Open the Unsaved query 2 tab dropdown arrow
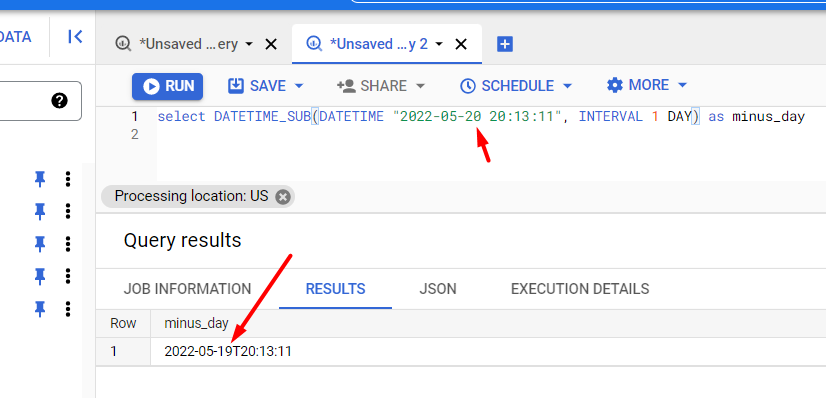Screen dimensions: 826x398 439,44
